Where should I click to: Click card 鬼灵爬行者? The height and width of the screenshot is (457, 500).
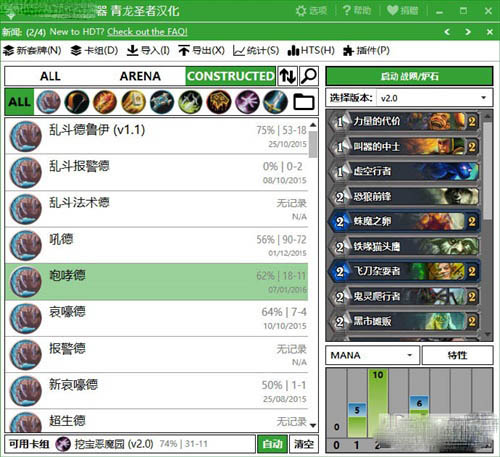pos(404,296)
